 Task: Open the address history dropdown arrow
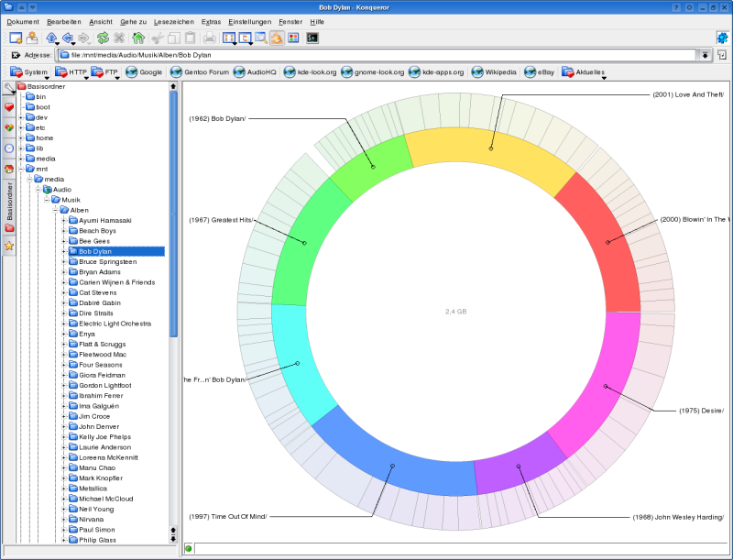click(705, 55)
